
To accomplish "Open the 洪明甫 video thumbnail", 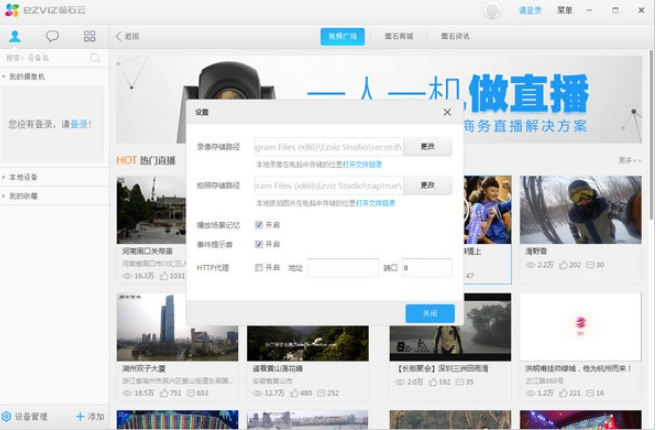I will pos(580,327).
